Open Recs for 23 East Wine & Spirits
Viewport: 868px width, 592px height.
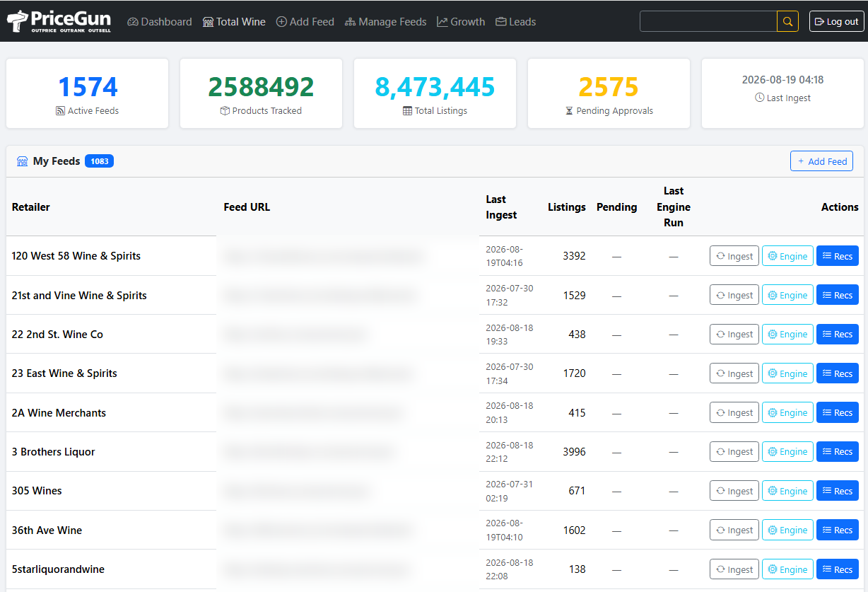coord(838,373)
